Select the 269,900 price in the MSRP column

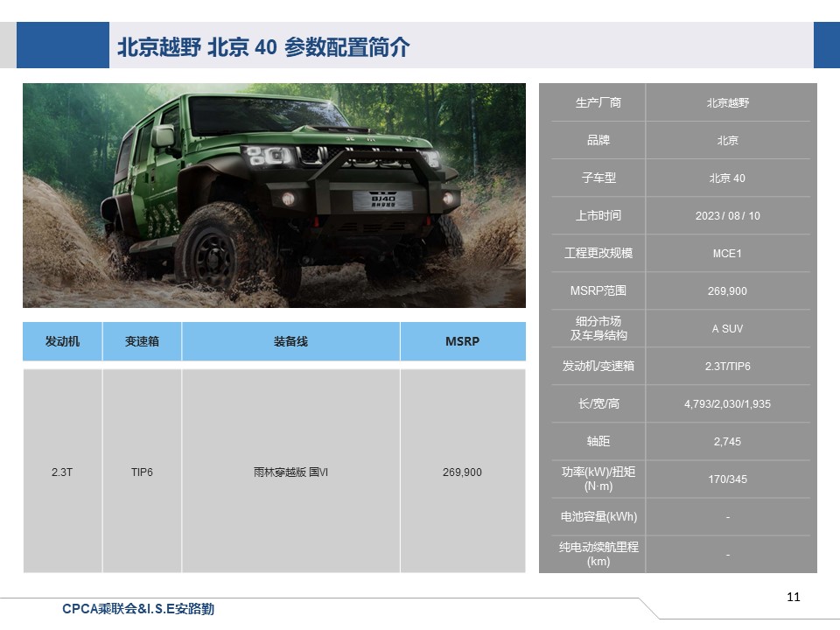click(462, 472)
